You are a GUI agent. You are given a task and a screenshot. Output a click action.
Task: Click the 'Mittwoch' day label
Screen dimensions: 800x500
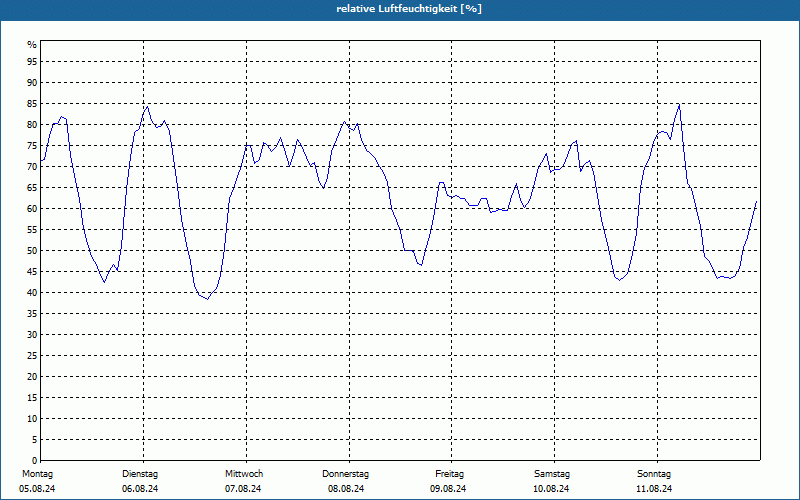coord(244,474)
